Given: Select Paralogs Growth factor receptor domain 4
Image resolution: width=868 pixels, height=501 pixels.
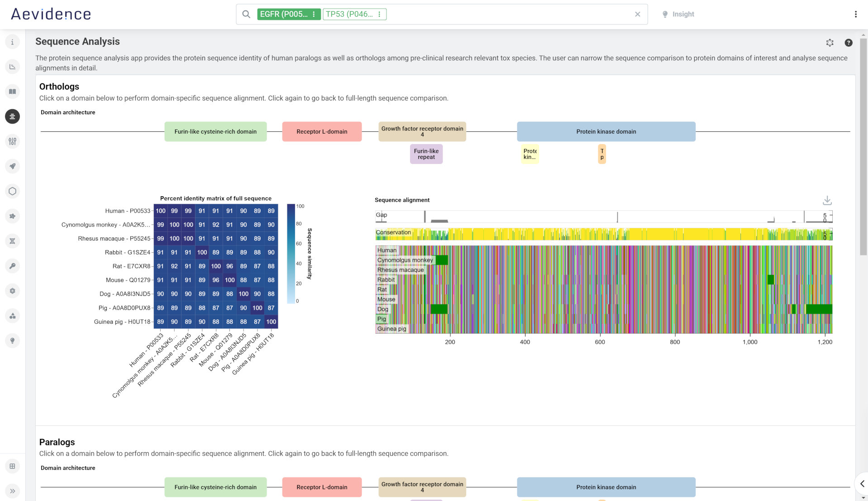Looking at the screenshot, I should [x=422, y=487].
